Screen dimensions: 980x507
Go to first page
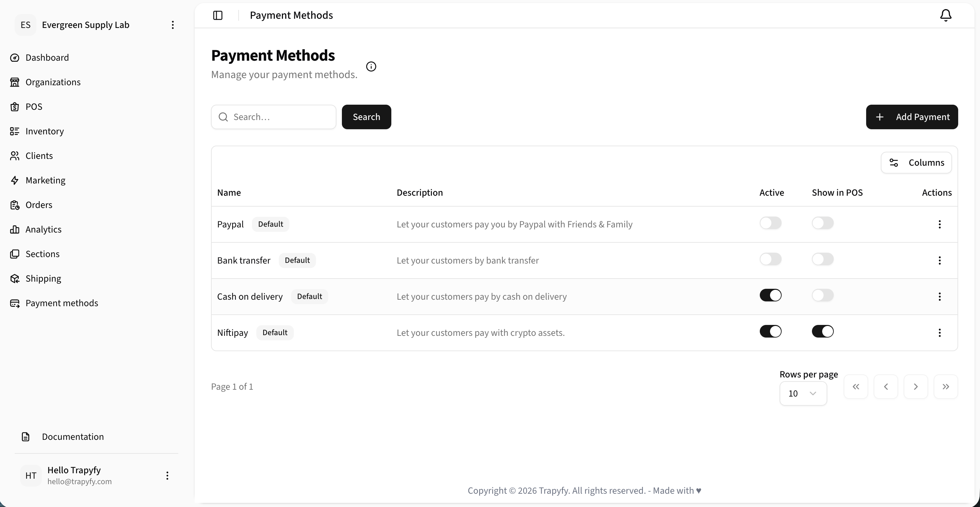pyautogui.click(x=856, y=387)
